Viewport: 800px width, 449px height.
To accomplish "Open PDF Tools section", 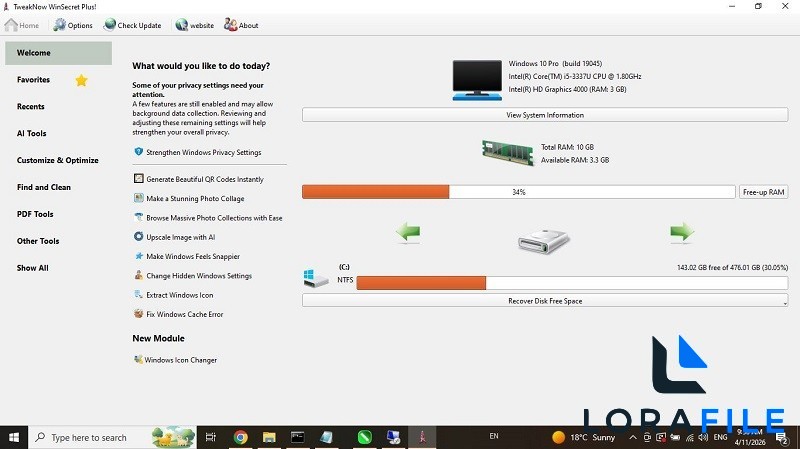I will (35, 214).
